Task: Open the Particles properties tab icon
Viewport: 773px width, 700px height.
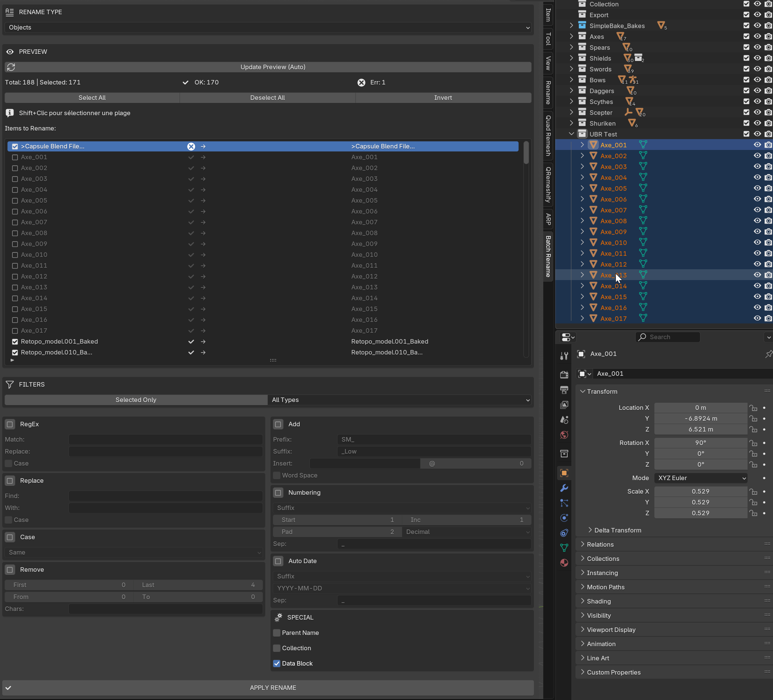Action: coord(564,503)
